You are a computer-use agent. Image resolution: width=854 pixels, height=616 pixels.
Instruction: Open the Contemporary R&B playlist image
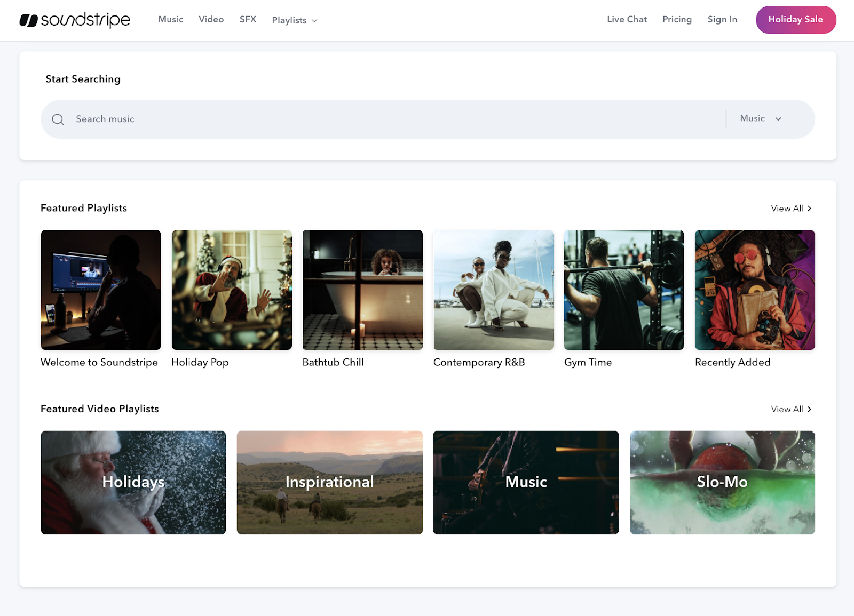[x=493, y=290]
